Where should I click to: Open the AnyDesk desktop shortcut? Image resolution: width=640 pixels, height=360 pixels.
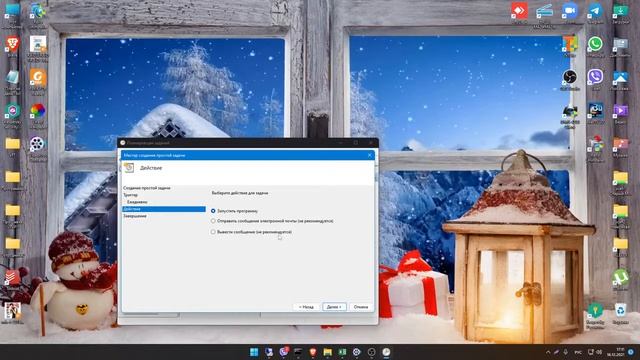point(519,11)
